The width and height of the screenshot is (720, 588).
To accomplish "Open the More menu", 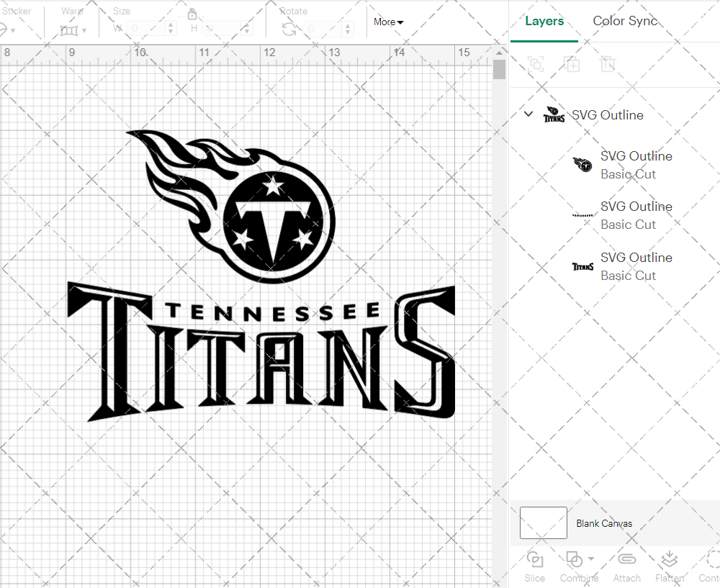I will coord(387,22).
